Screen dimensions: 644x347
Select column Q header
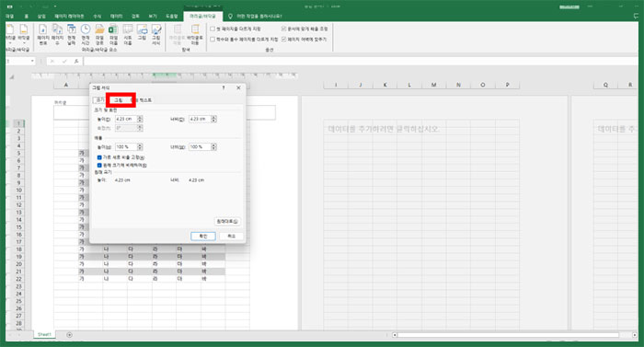[605, 85]
